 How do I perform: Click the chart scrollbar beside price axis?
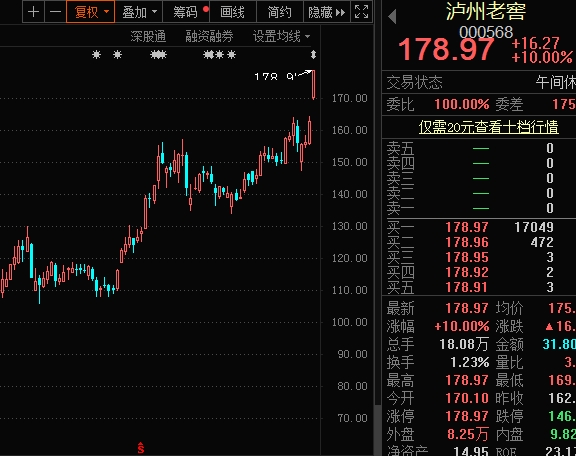(377, 430)
